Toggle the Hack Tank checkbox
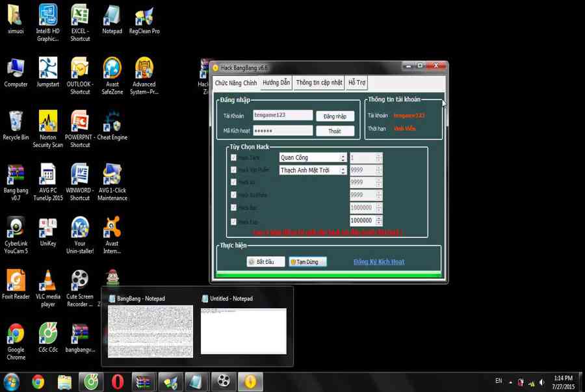This screenshot has height=392, width=585. click(234, 157)
